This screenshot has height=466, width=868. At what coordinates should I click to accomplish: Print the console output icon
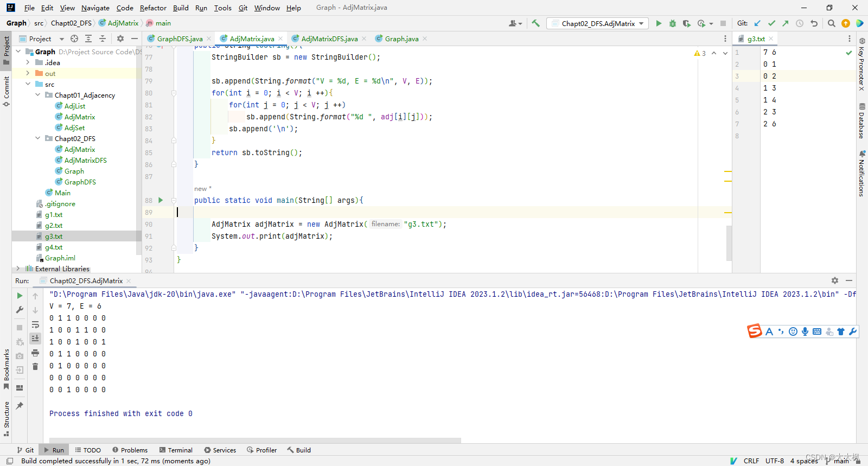coord(35,353)
